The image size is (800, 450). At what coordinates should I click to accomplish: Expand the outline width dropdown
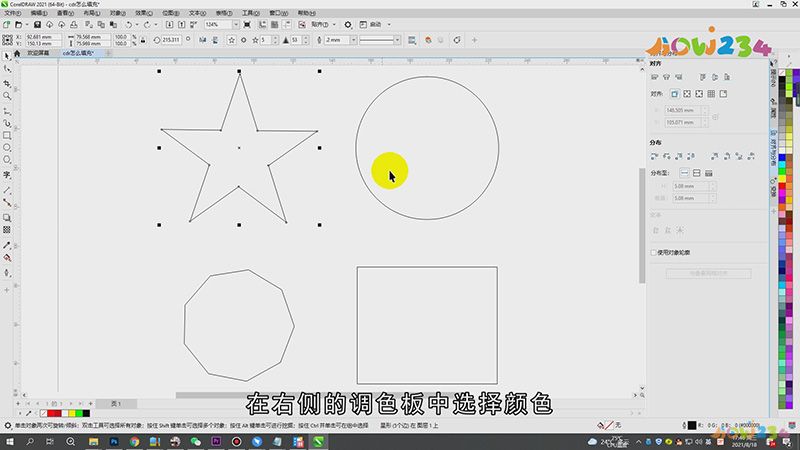(353, 40)
